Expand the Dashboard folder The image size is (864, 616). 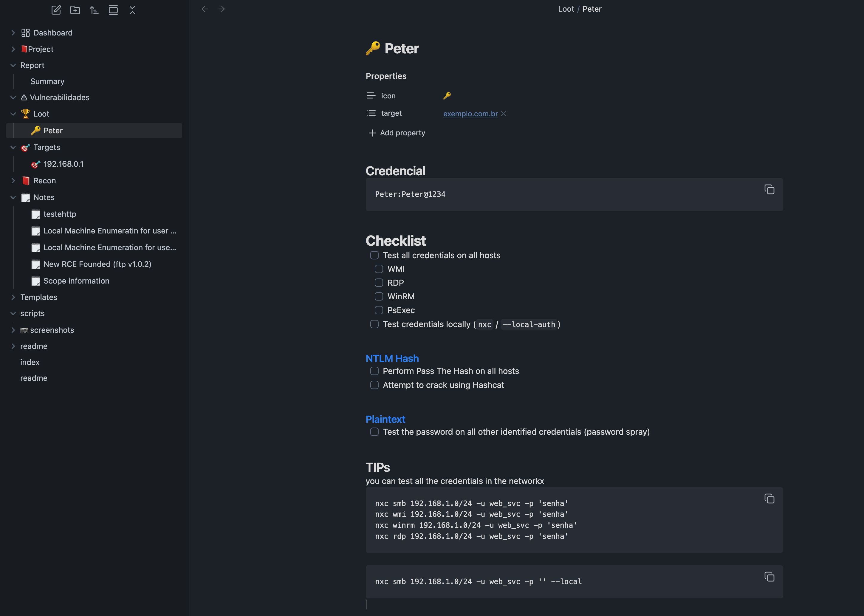(13, 32)
